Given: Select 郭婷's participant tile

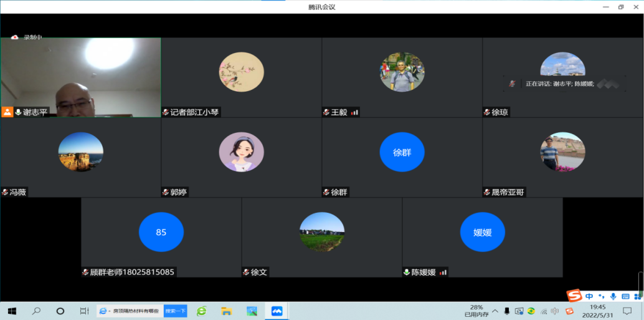Looking at the screenshot, I should pyautogui.click(x=241, y=157).
